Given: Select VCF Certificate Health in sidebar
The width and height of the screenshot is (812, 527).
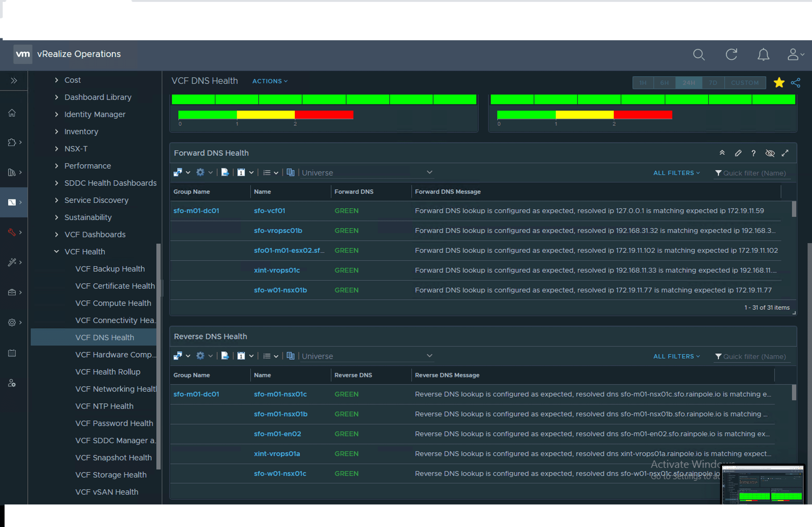Looking at the screenshot, I should tap(115, 286).
